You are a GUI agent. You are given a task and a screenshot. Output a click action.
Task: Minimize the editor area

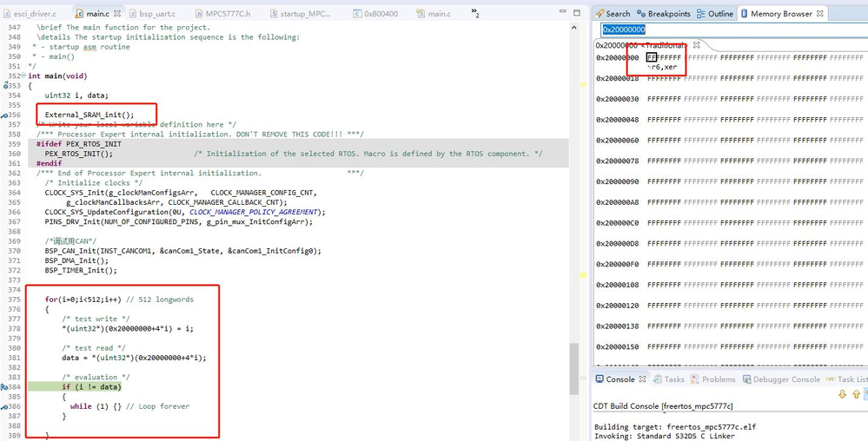coord(565,12)
